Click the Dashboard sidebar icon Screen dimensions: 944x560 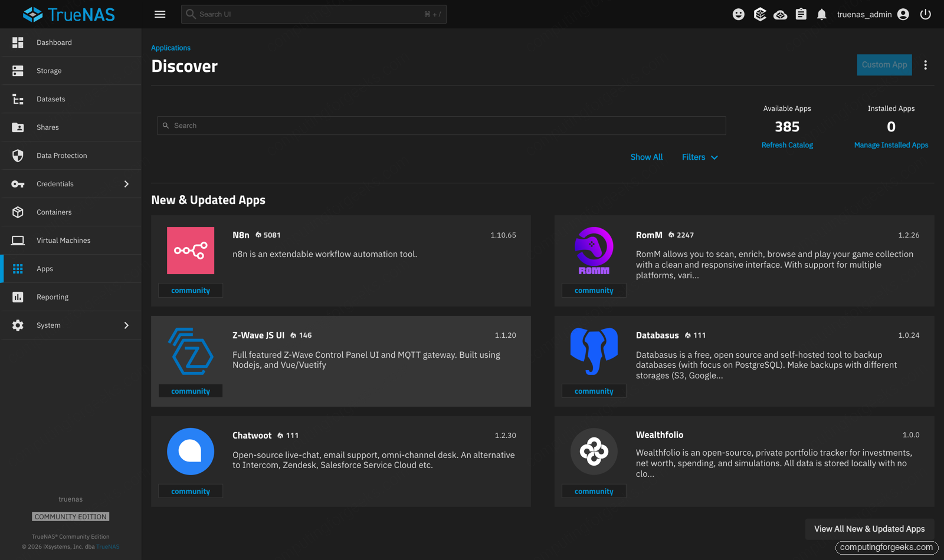click(18, 42)
